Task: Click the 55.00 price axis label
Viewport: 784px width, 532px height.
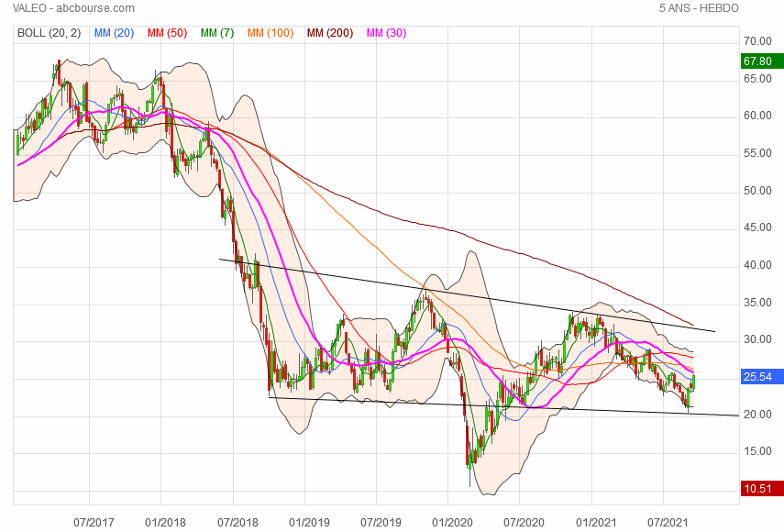Action: (x=757, y=153)
